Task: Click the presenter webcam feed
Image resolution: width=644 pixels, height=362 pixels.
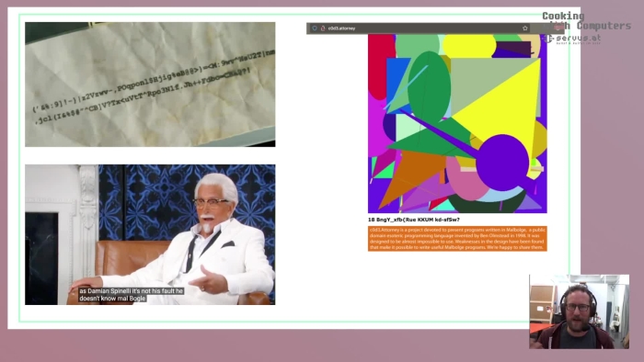Action: click(x=579, y=311)
